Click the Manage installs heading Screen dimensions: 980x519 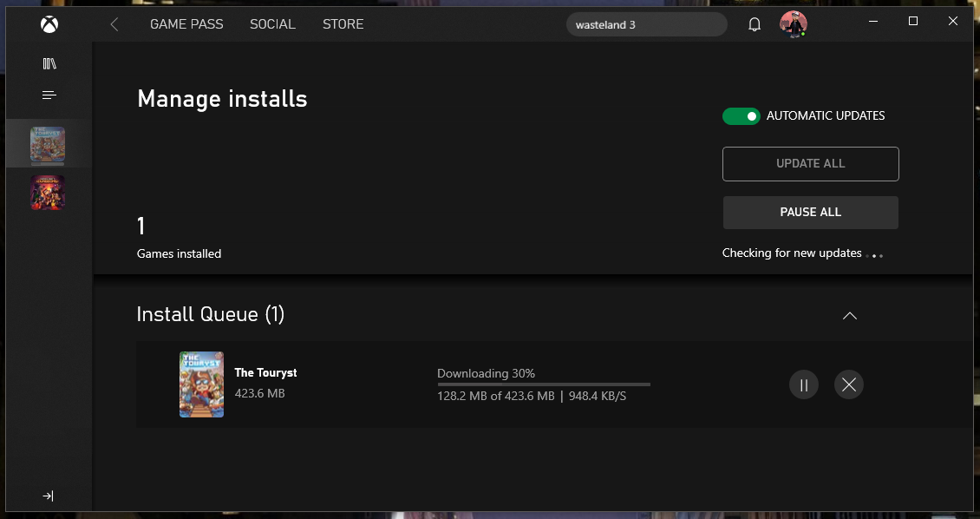click(x=223, y=99)
